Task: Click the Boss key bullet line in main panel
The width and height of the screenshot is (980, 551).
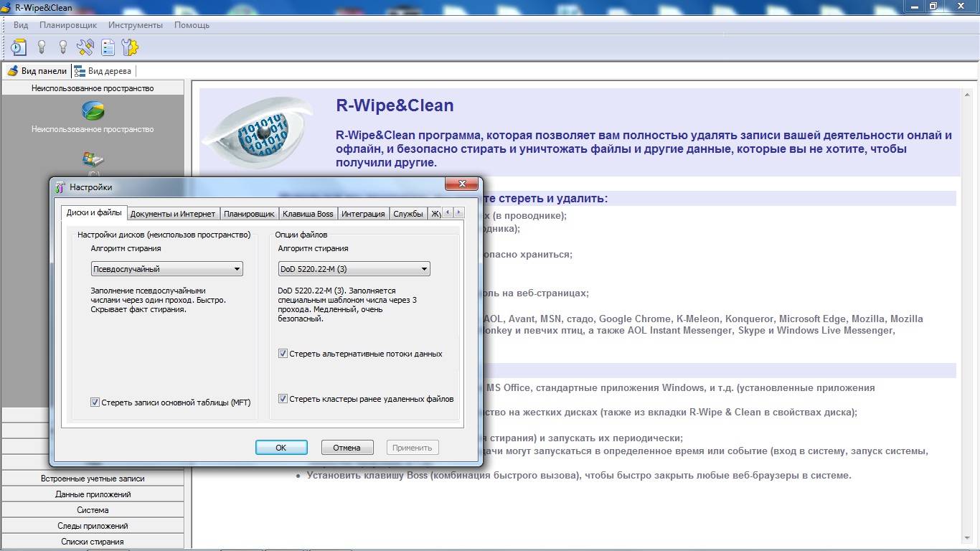Action: 579,475
